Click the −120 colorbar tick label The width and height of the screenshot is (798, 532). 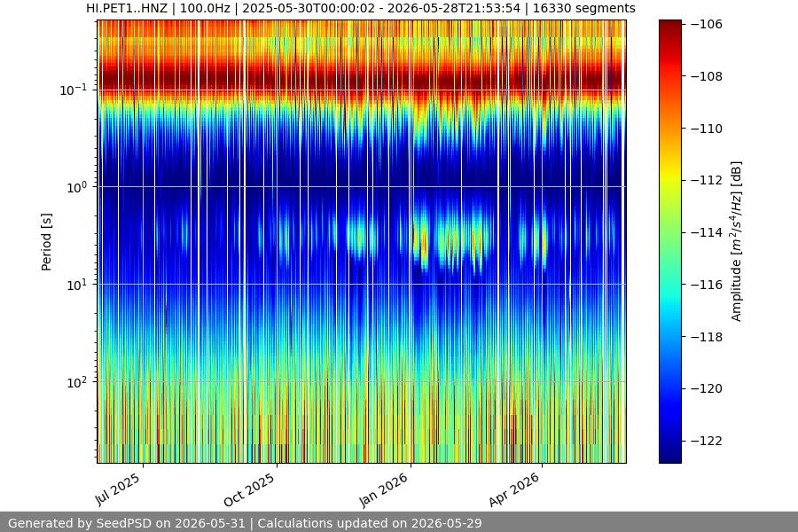(x=707, y=389)
